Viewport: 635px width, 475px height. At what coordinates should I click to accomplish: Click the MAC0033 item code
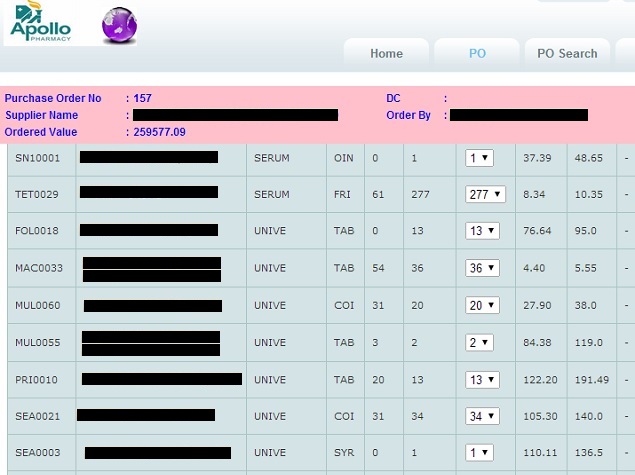pyautogui.click(x=39, y=269)
